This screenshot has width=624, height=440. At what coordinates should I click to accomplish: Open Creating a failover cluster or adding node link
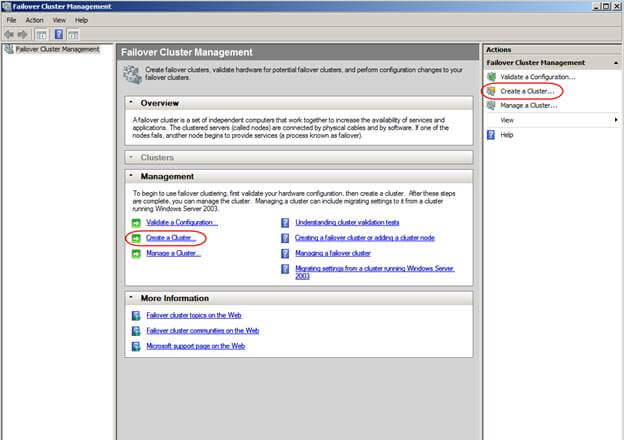365,238
